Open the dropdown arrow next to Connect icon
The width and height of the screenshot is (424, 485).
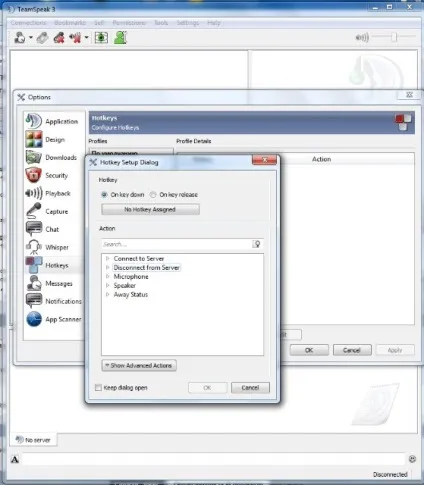pos(31,38)
